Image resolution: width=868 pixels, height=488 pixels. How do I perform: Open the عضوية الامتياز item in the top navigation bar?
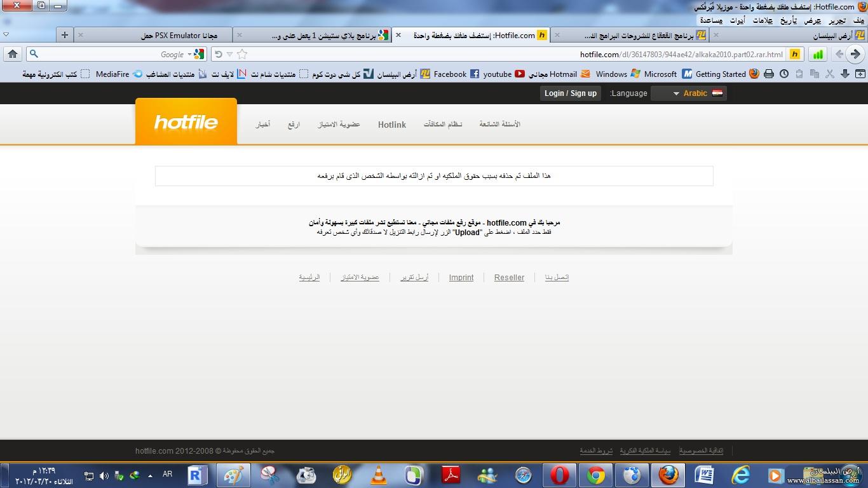339,125
